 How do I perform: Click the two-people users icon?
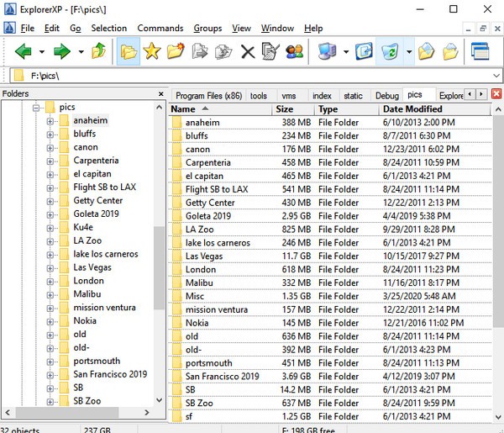[294, 52]
